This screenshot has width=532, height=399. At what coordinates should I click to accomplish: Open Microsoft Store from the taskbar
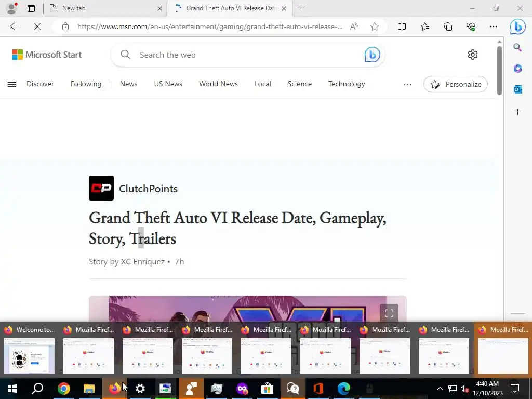click(x=267, y=389)
